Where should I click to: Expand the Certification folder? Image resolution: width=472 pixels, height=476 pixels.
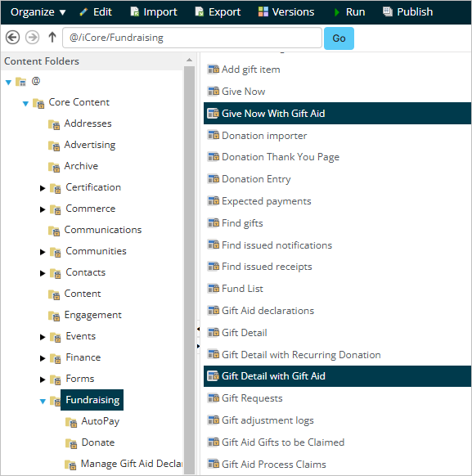tap(43, 188)
